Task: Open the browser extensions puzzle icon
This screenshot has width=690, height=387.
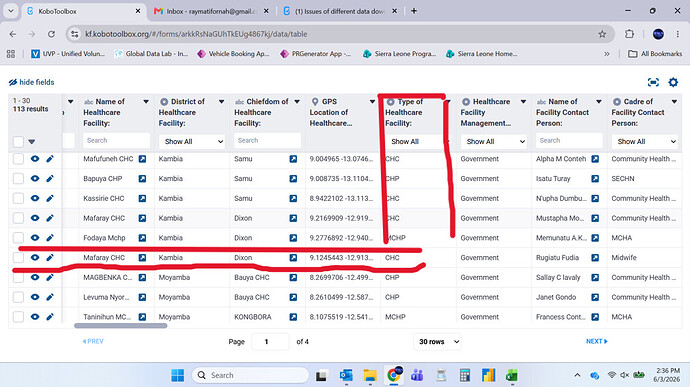Action: 629,34
